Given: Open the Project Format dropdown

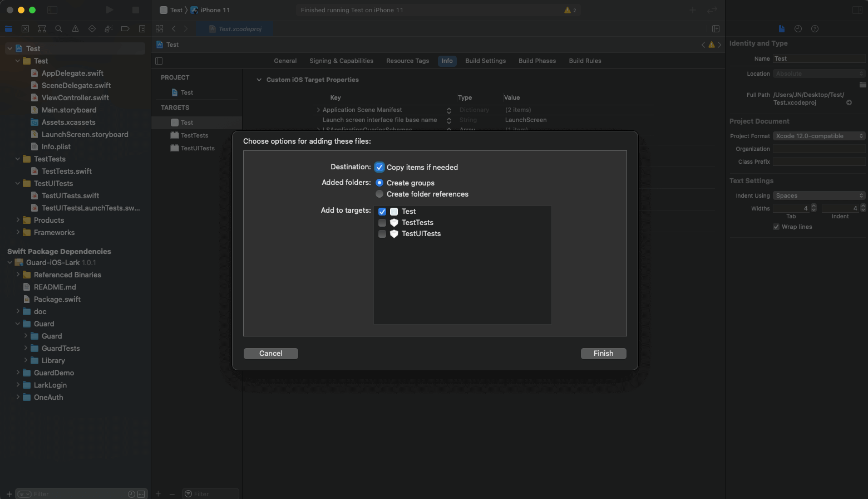Looking at the screenshot, I should coord(819,136).
